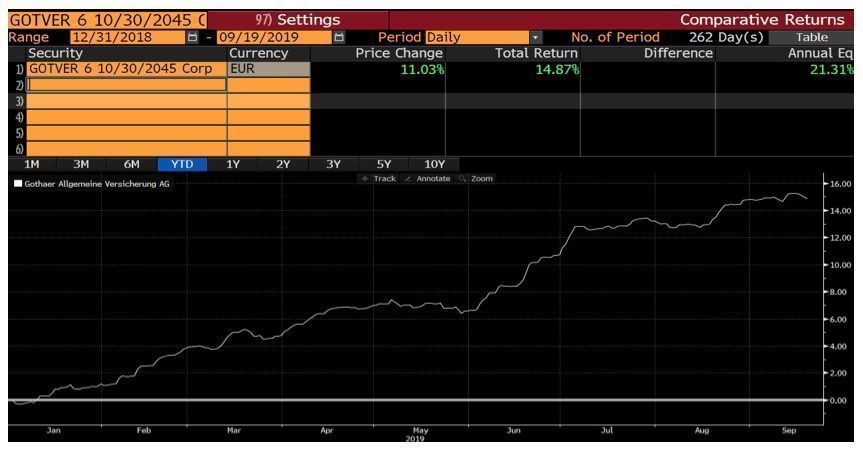
Task: Click the Sep x-axis label
Action: [789, 430]
